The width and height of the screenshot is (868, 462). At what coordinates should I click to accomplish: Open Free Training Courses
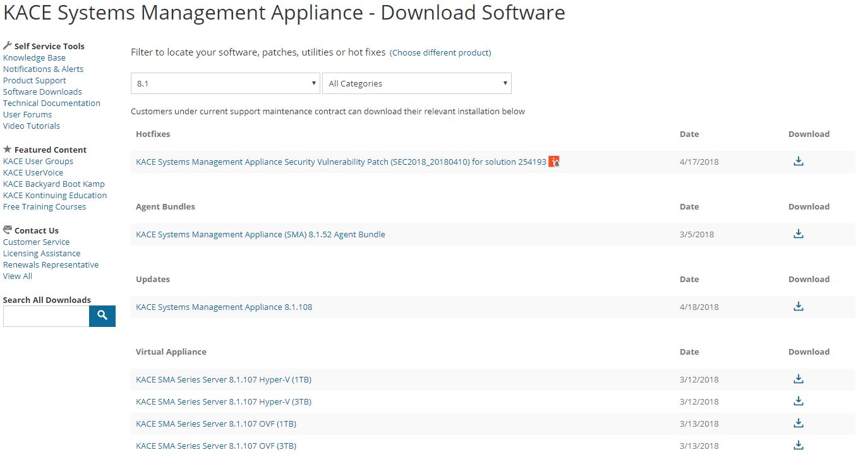[x=44, y=207]
